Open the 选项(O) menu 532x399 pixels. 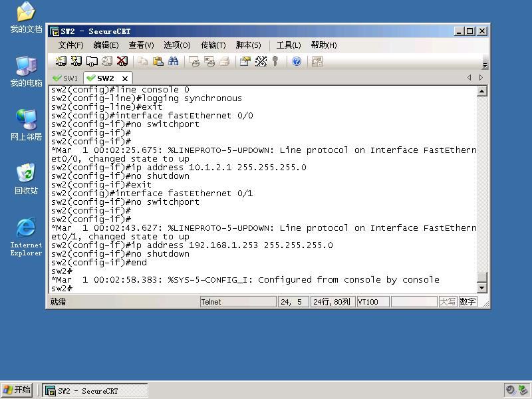177,45
